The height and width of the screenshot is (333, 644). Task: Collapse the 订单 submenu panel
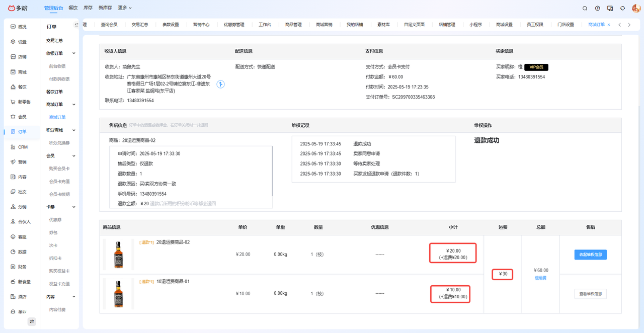[x=76, y=25]
